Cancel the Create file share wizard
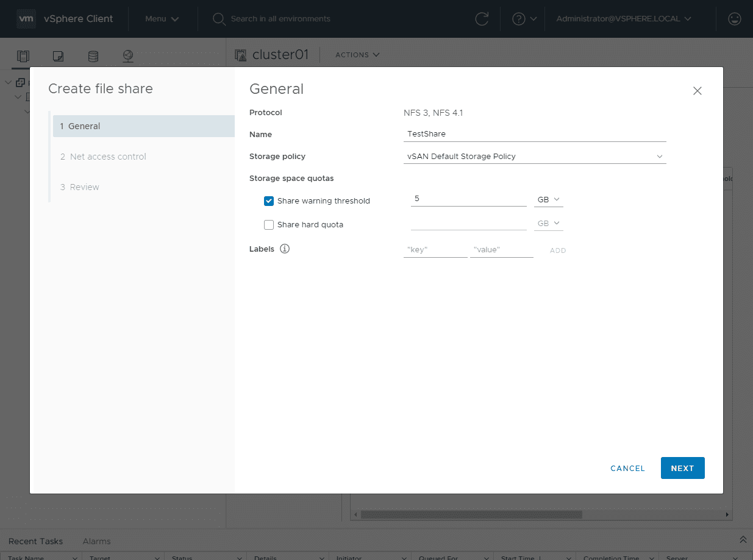This screenshot has width=753, height=560. 627,468
